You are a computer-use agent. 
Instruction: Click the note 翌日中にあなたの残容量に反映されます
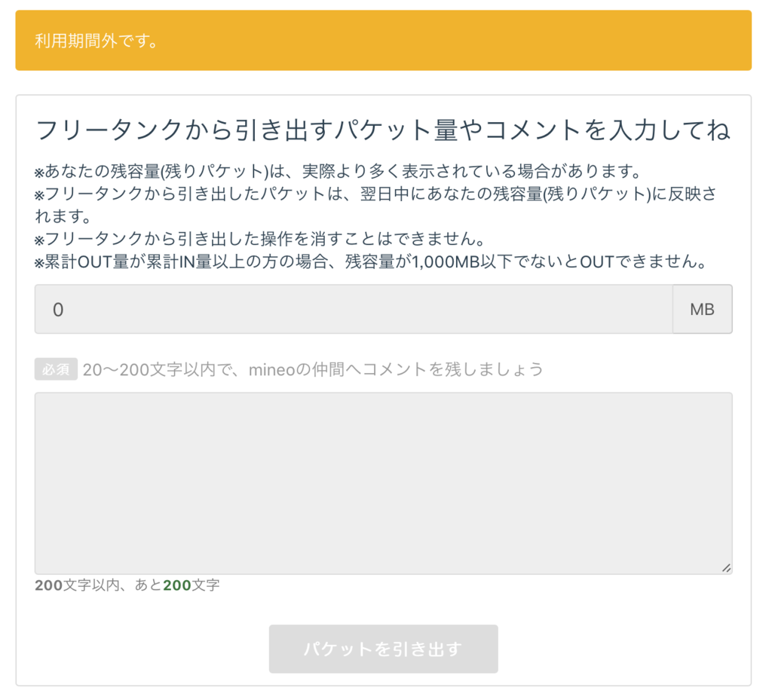point(375,205)
